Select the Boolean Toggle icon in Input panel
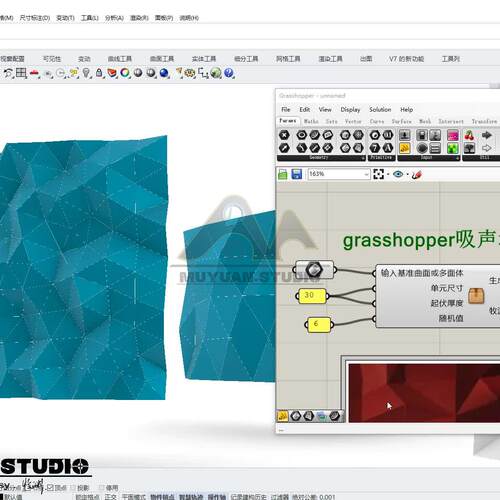 coord(422,135)
